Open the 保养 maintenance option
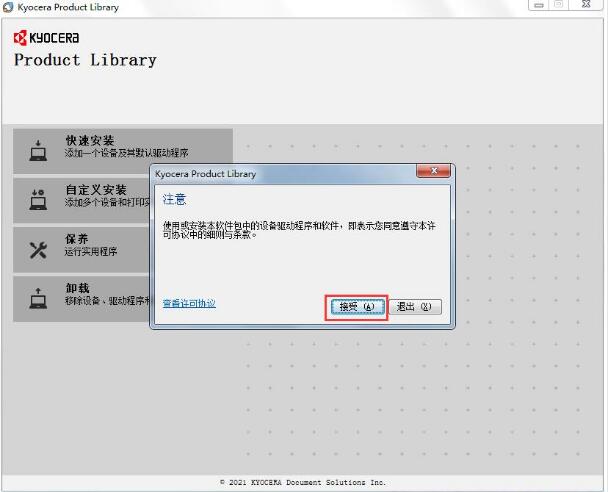Viewport: 608px width, 492px height. [x=81, y=249]
